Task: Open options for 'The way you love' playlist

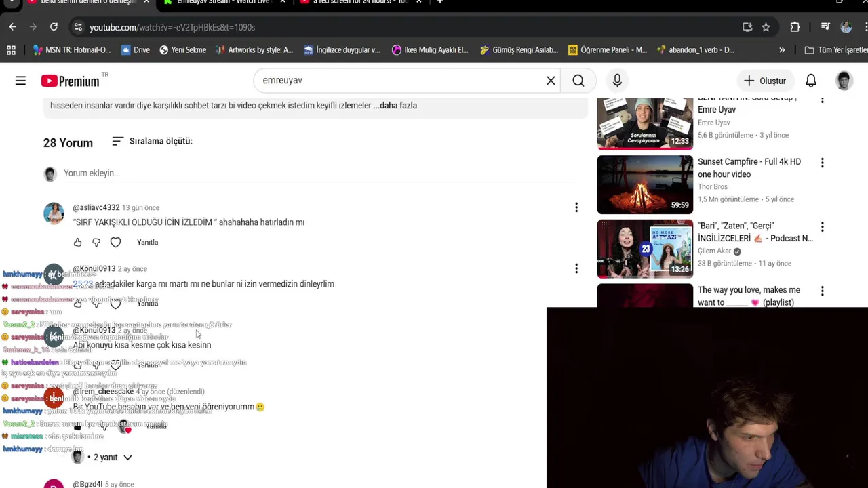Action: [x=822, y=291]
